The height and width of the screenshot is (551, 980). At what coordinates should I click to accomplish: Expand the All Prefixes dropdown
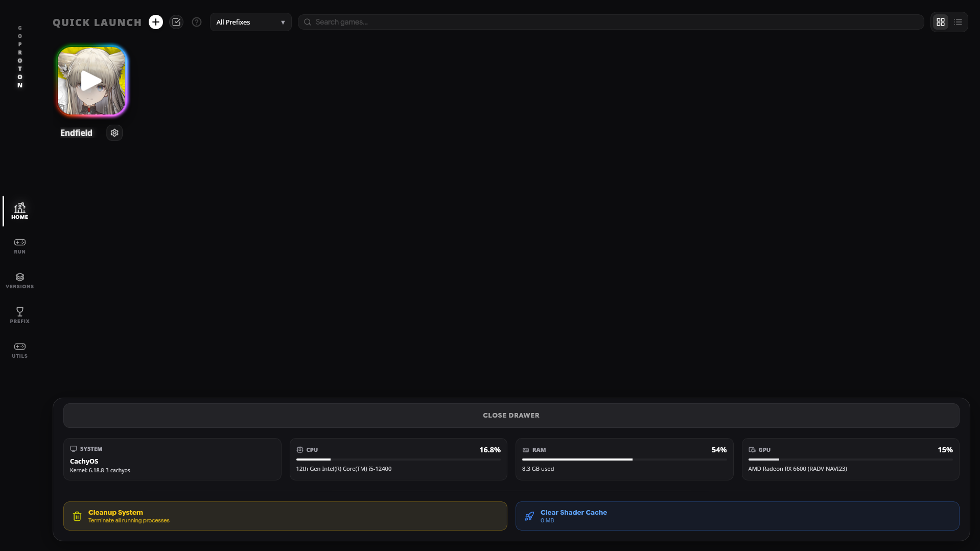click(x=250, y=22)
